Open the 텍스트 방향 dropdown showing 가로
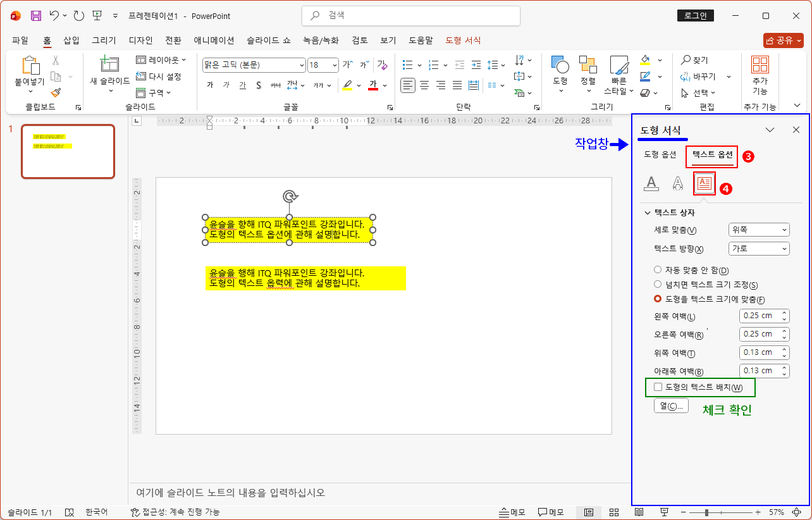Viewport: 812px width, 520px height. click(759, 248)
